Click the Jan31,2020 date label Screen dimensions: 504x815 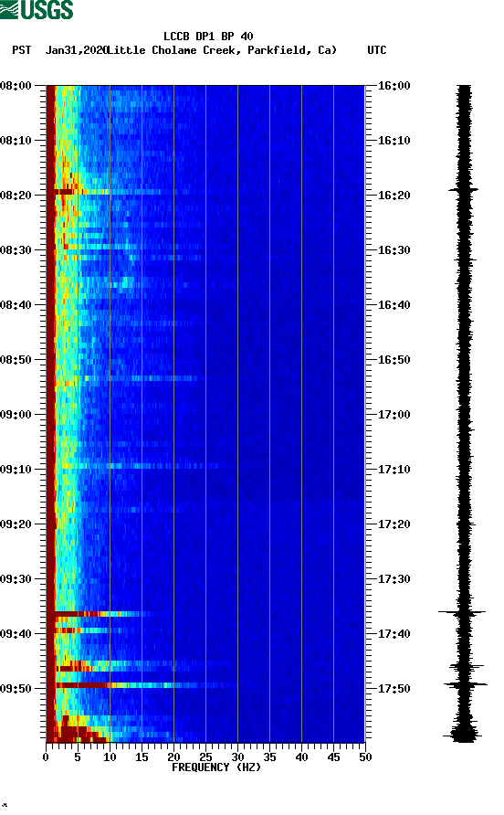76,50
